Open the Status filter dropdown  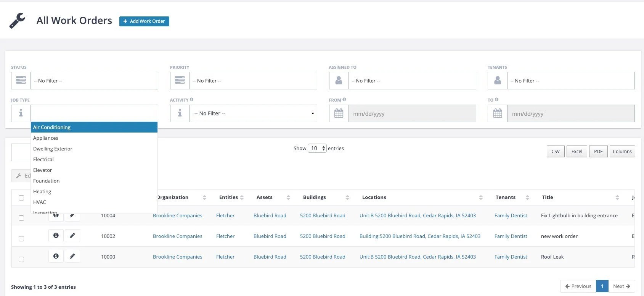click(x=94, y=81)
